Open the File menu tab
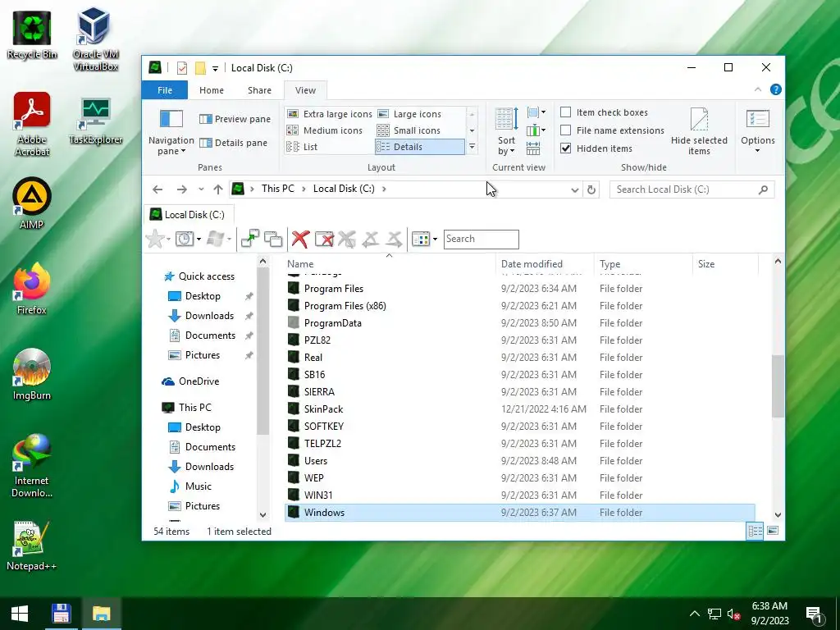Viewport: 840px width, 630px height. pos(165,90)
